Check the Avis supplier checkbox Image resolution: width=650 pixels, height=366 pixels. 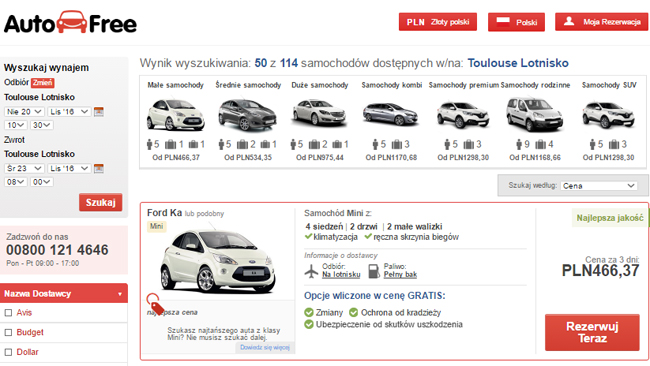(8, 313)
